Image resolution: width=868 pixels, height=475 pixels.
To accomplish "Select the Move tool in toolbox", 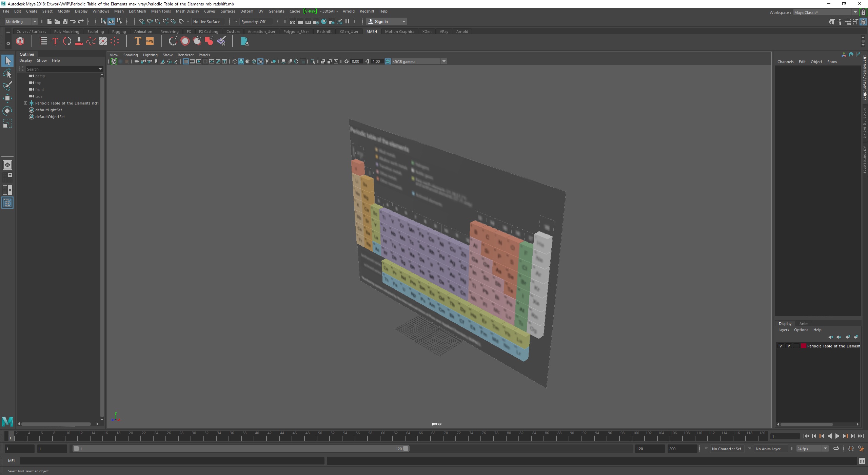I will pos(7,98).
